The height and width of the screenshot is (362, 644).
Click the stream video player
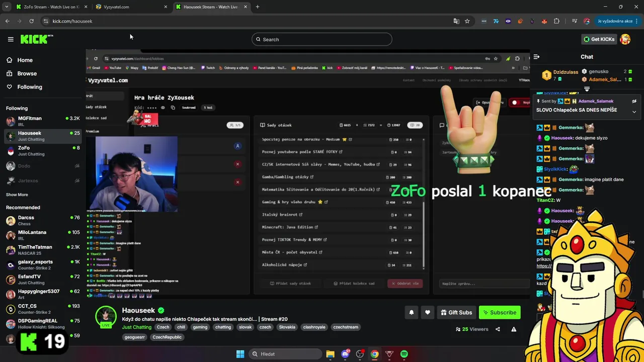click(308, 174)
